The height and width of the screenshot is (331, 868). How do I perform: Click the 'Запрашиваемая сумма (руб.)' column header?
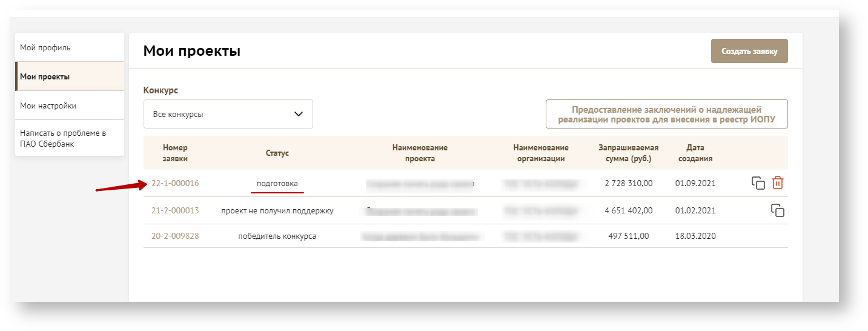click(x=628, y=153)
